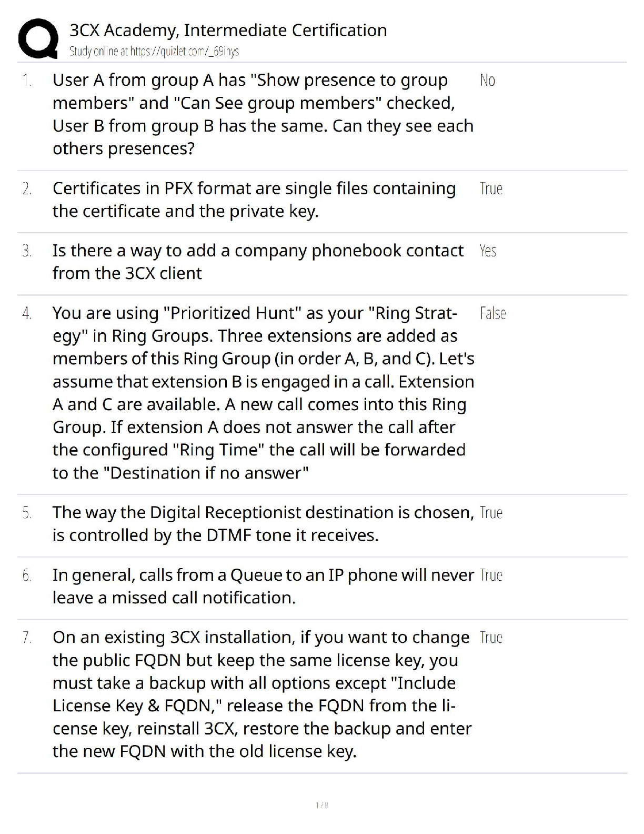The image size is (644, 834).
Task: Click the "True" answer for the PFX question
Action: [x=491, y=188]
